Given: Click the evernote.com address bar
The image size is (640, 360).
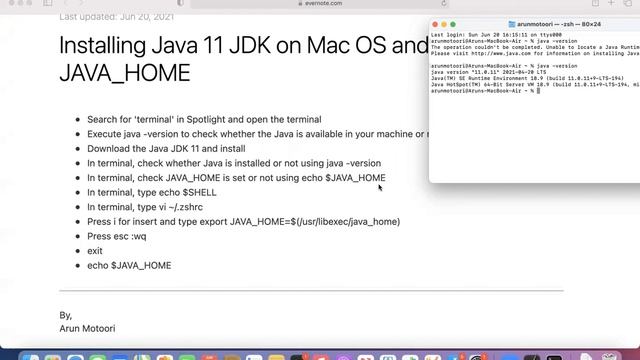Looking at the screenshot, I should (320, 3).
